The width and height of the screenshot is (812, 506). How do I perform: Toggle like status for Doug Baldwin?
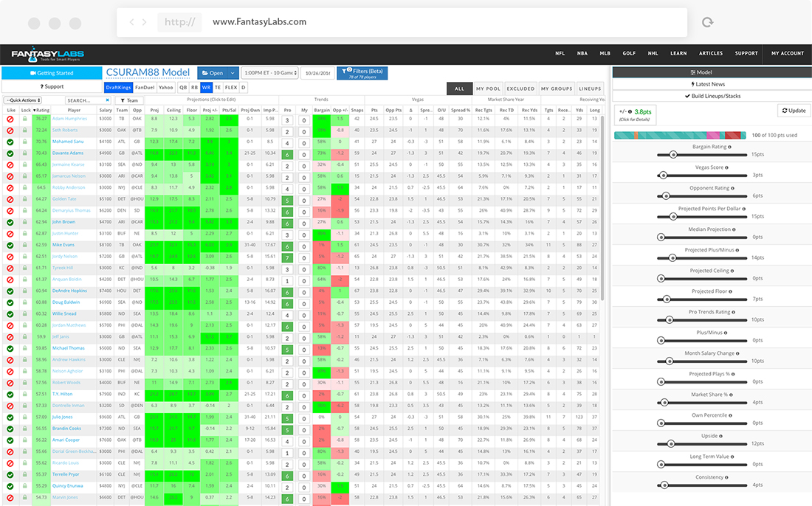pyautogui.click(x=10, y=302)
